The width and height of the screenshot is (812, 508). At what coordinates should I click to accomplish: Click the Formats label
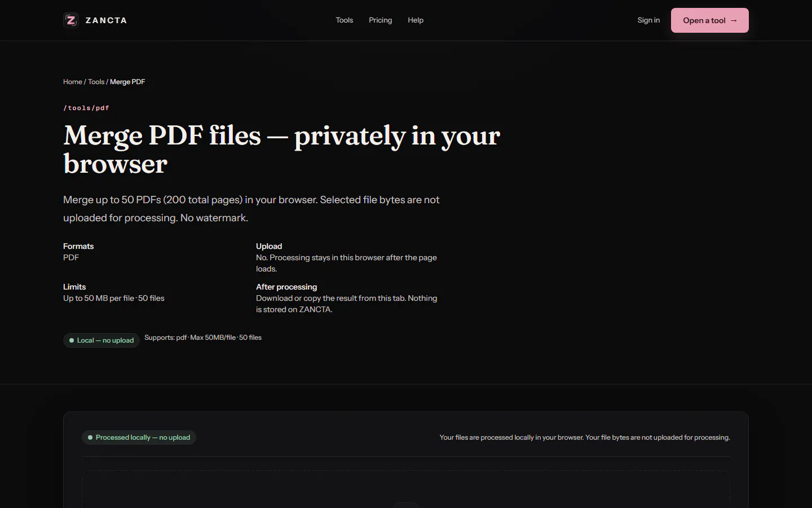pos(78,246)
